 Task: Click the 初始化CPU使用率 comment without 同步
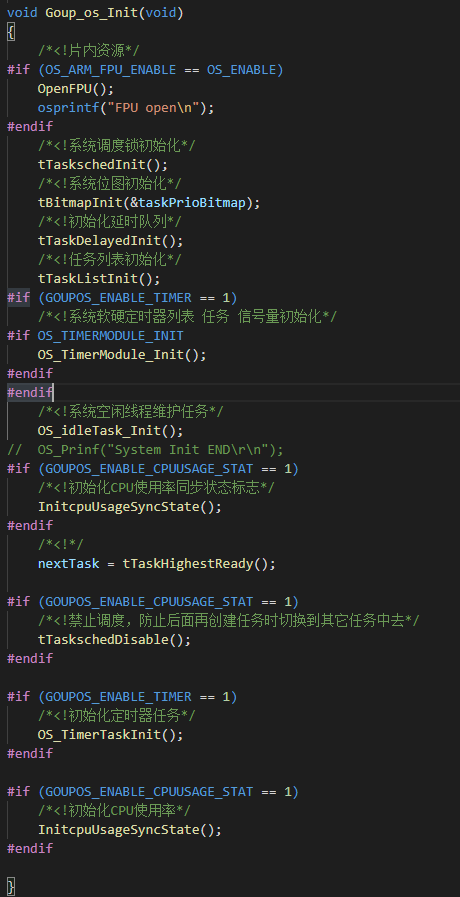114,810
